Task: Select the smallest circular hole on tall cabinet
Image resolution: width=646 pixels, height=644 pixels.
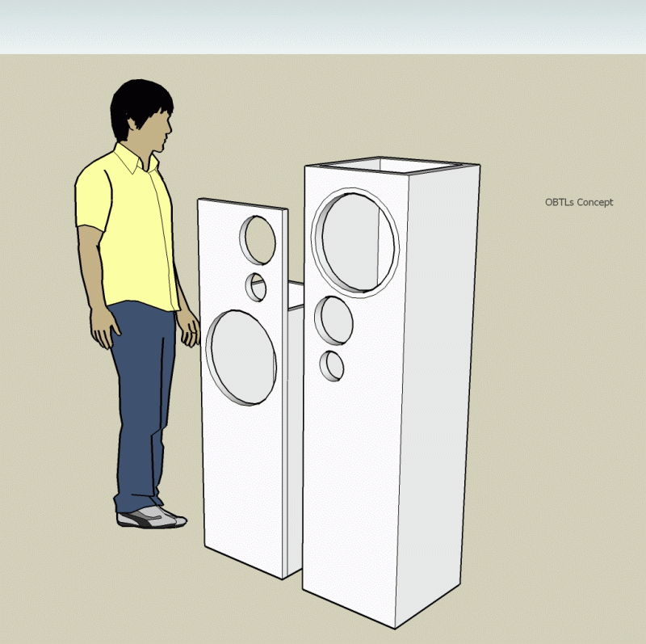Action: [x=332, y=366]
